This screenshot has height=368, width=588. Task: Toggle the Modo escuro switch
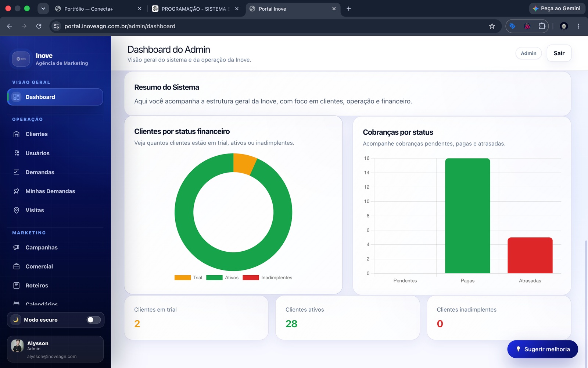click(94, 320)
